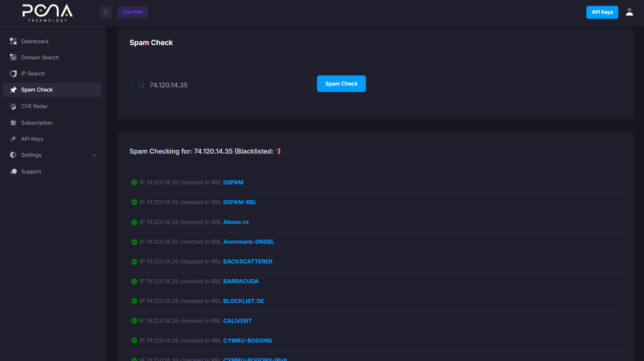Open the BARRACUDA link

[241, 281]
